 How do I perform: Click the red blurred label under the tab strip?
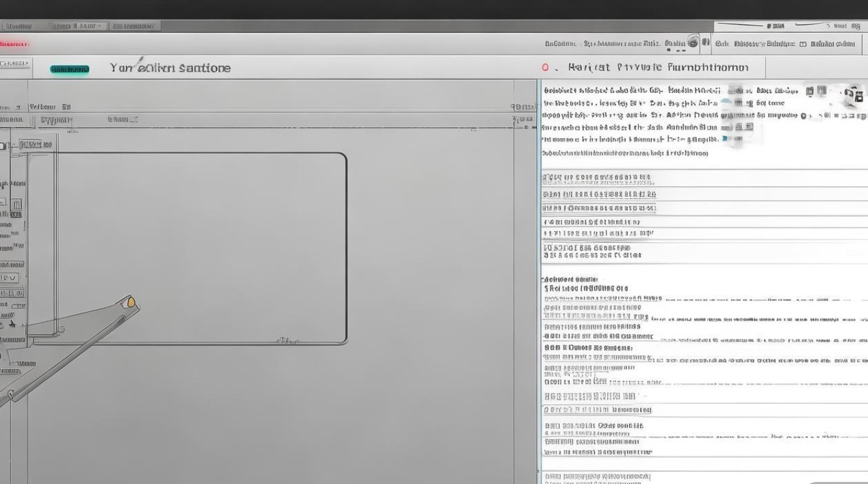click(14, 44)
